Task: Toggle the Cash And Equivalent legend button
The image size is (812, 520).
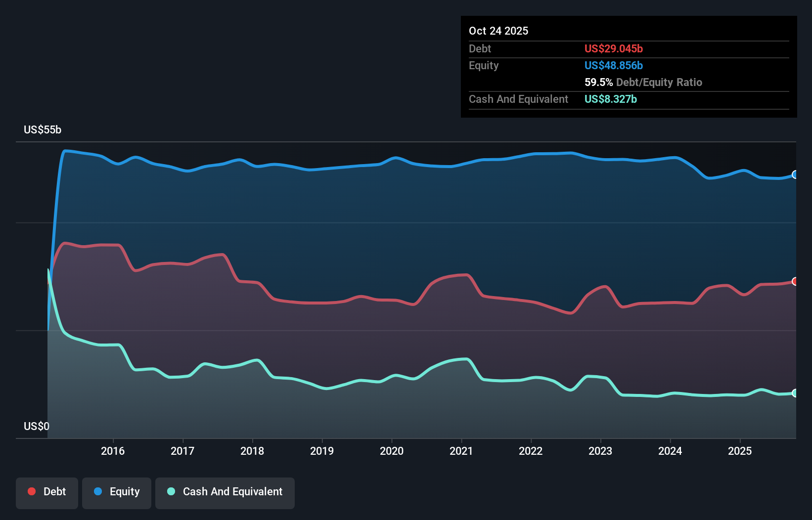Action: pyautogui.click(x=225, y=493)
